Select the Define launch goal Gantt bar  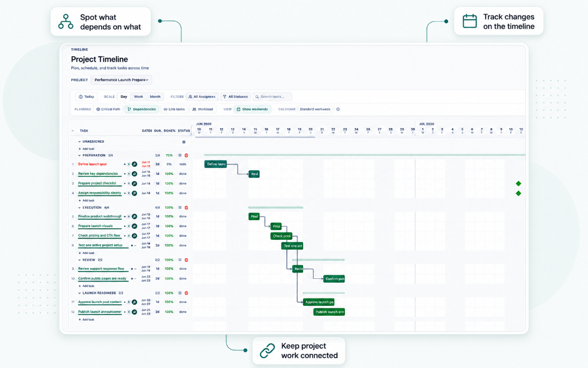click(x=216, y=164)
